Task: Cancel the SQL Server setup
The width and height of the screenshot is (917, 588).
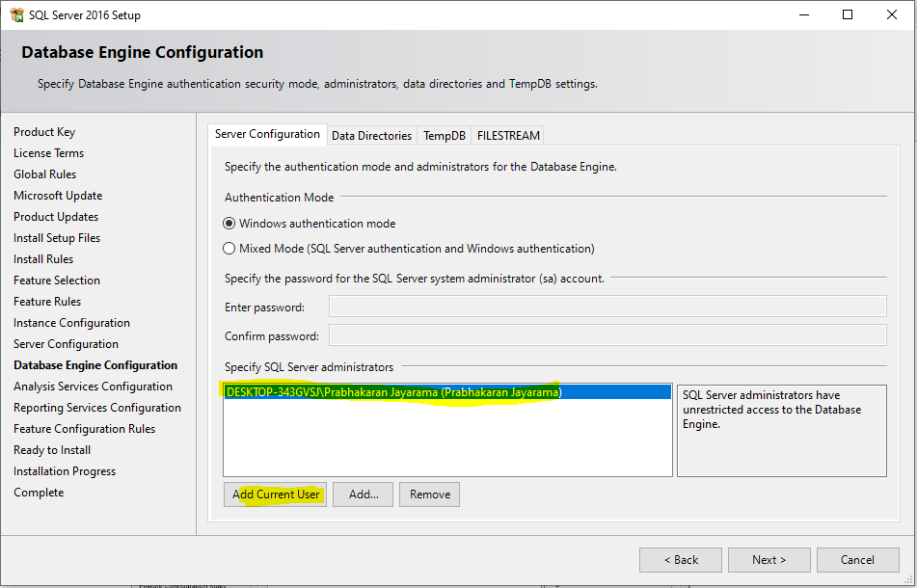Action: tap(858, 560)
